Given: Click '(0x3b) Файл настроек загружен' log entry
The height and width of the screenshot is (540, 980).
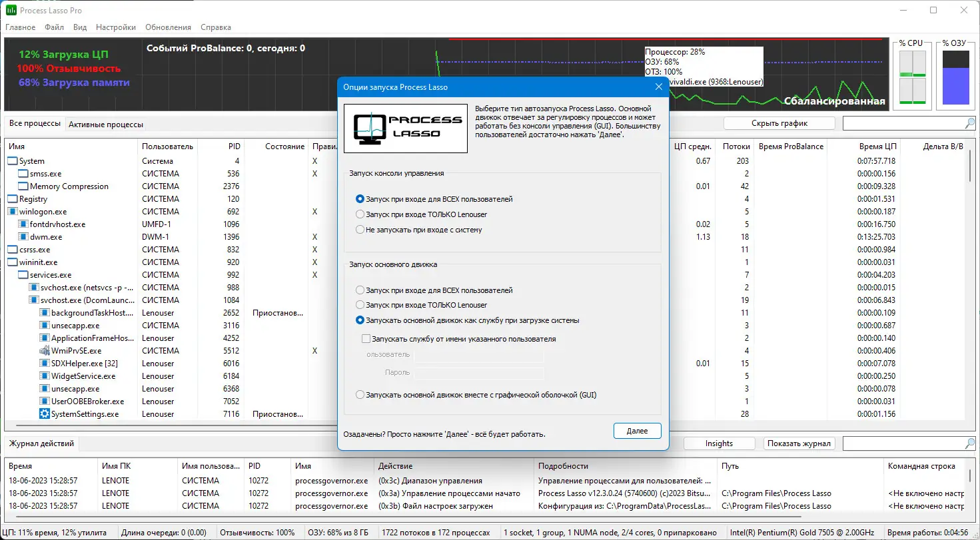Looking at the screenshot, I should tap(436, 506).
